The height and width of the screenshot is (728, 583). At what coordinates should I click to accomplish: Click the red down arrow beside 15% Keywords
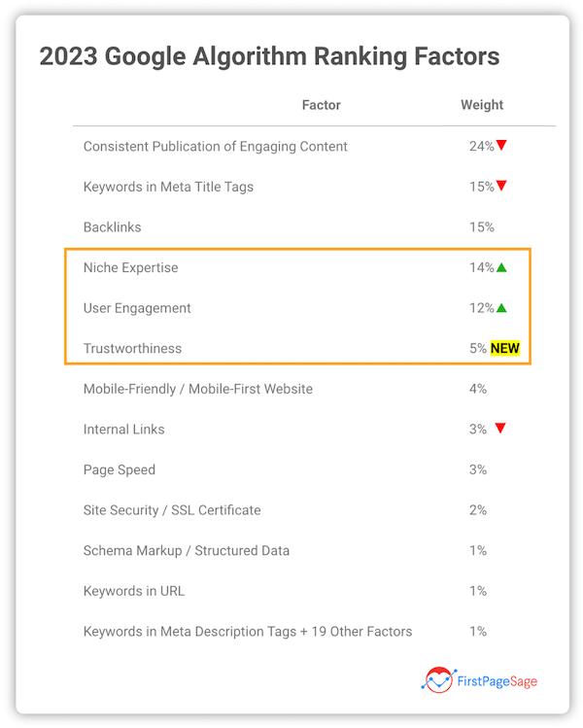point(502,186)
